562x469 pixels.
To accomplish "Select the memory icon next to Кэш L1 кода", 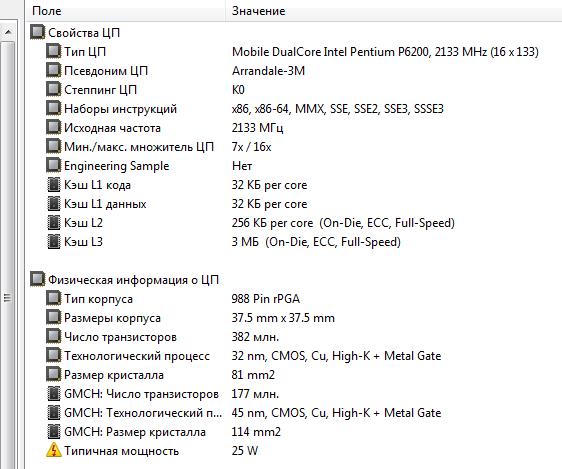I will [53, 185].
